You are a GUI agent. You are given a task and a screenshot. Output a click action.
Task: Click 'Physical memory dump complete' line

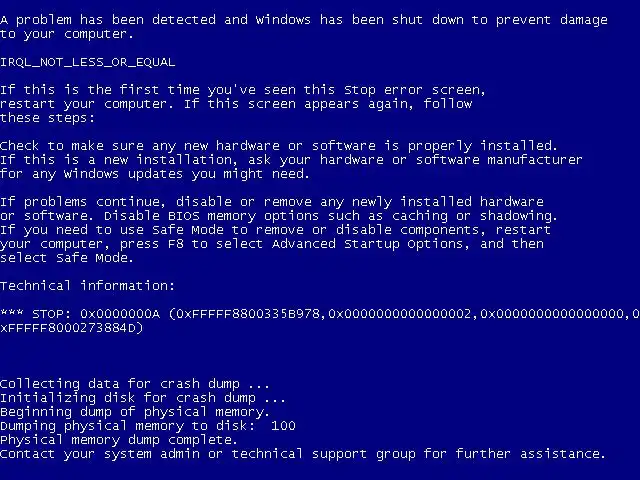click(119, 440)
